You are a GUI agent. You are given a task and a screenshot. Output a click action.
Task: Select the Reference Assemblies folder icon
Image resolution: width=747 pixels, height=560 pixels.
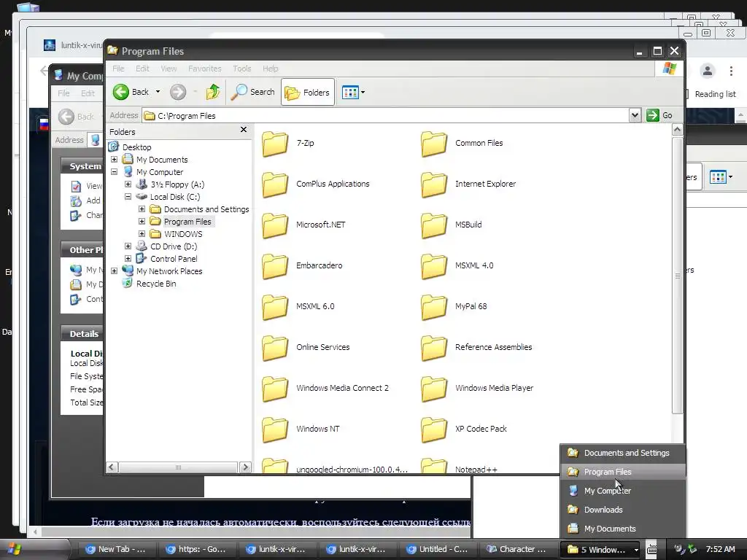click(x=434, y=348)
